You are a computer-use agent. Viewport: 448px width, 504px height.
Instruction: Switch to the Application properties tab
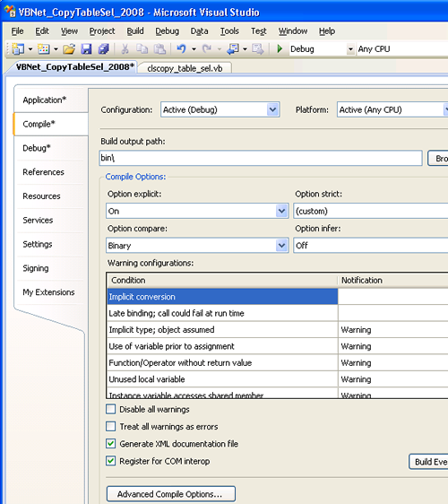pos(51,100)
